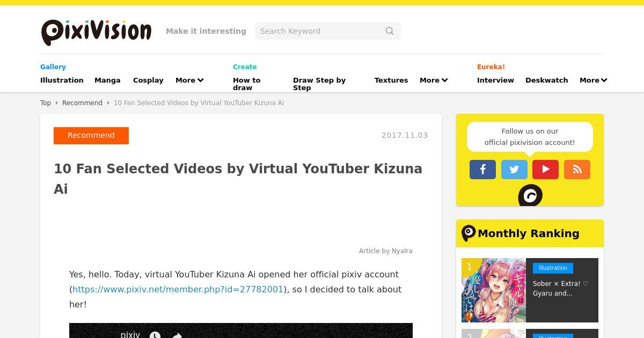Click the Monthly Ranking pin icon

(x=469, y=233)
